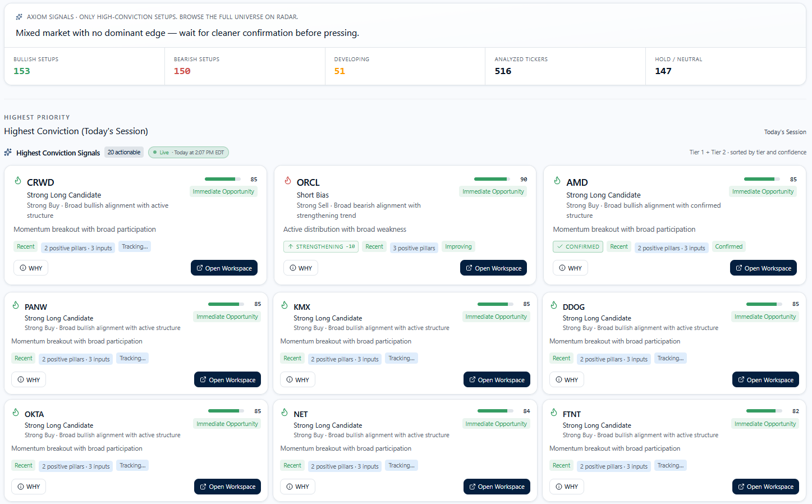This screenshot has width=812, height=504.
Task: Open the FTNT workspace
Action: [x=765, y=487]
